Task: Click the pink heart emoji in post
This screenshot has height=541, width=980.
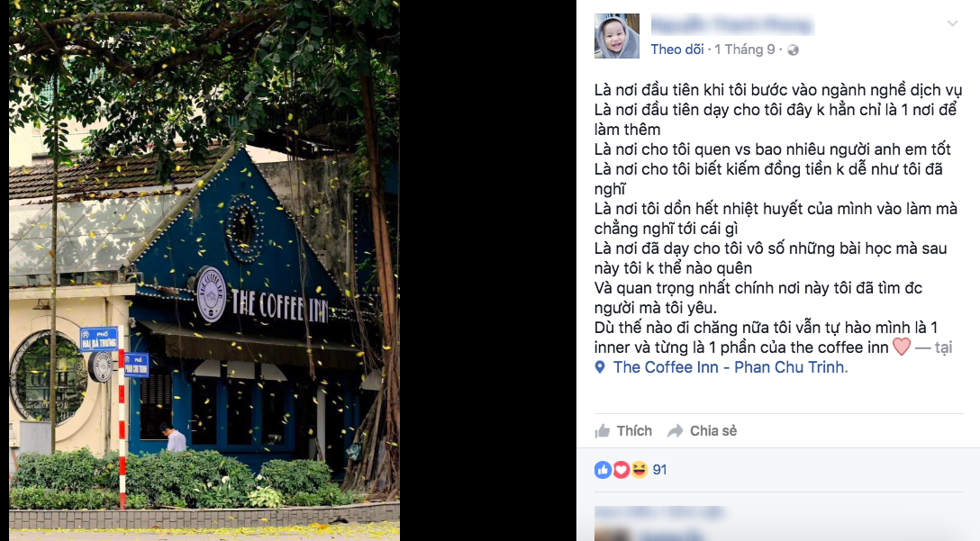Action: (902, 347)
